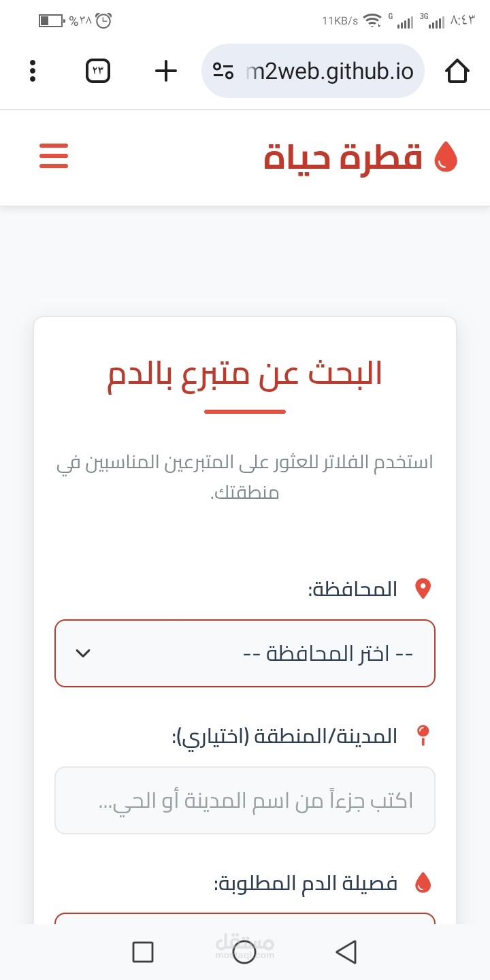Tap the Android back triangle button
The width and height of the screenshot is (490, 980).
click(x=346, y=951)
